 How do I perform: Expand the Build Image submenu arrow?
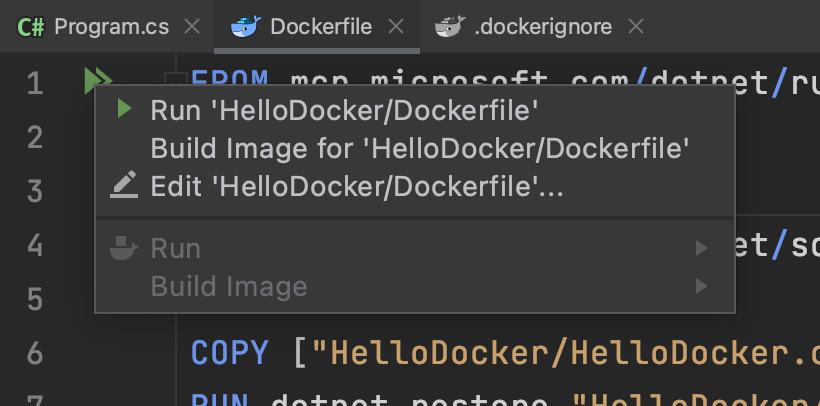click(x=702, y=287)
